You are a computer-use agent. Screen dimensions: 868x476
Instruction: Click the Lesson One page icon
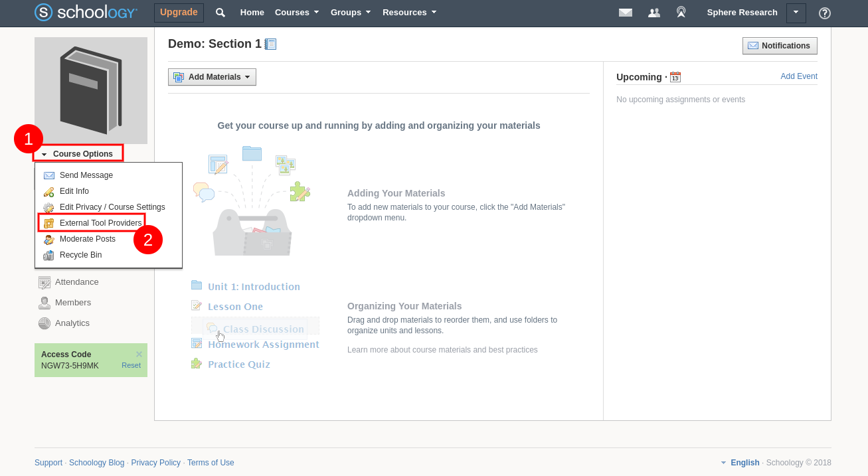[197, 305]
